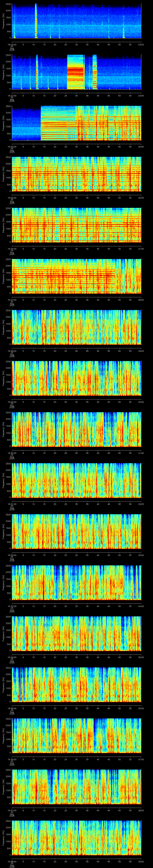Open the spectrogram panel starting at 16:28:00
The width and height of the screenshot is (153, 868).
(x=76, y=327)
